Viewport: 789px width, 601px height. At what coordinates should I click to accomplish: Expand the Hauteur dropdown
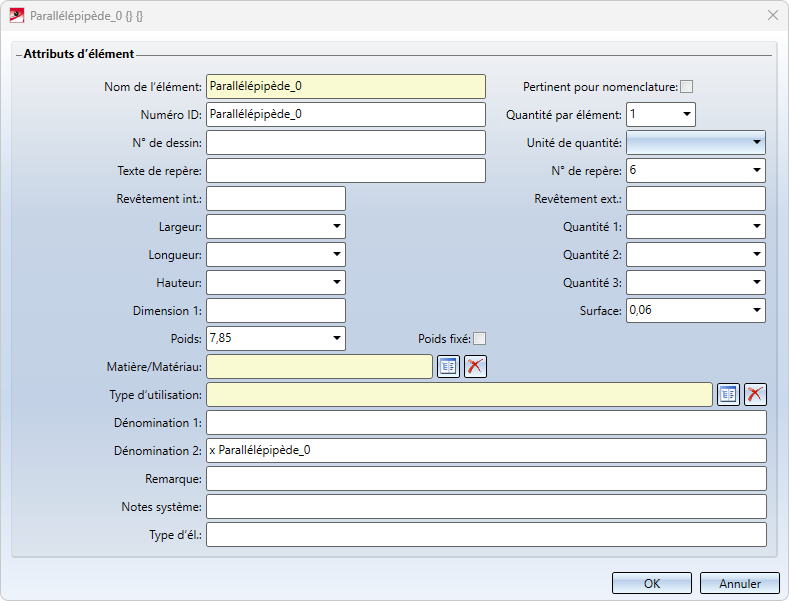click(x=336, y=283)
